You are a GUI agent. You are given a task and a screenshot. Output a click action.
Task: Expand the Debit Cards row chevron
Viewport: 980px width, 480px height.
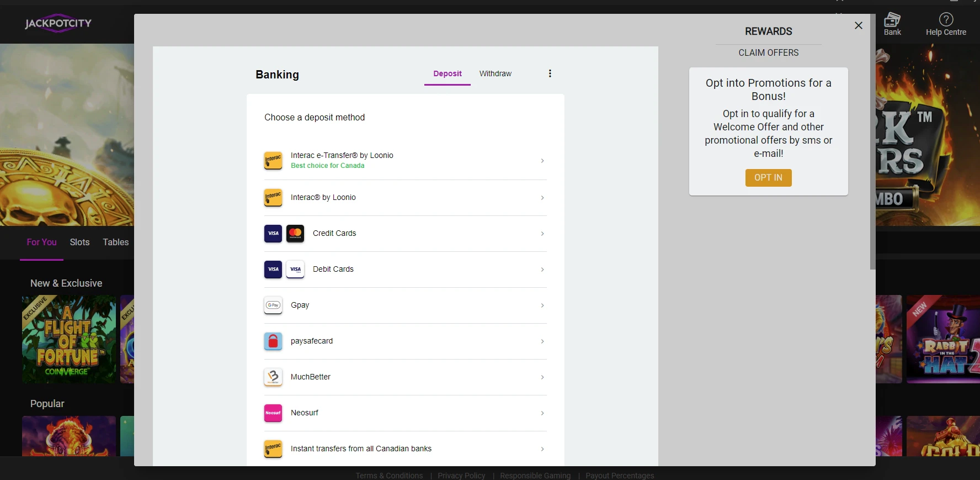pos(542,270)
